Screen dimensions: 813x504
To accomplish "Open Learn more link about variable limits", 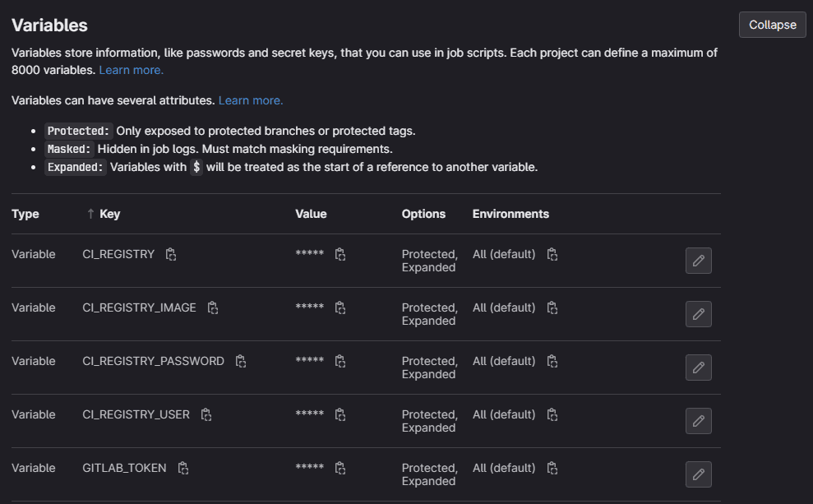I will click(131, 71).
